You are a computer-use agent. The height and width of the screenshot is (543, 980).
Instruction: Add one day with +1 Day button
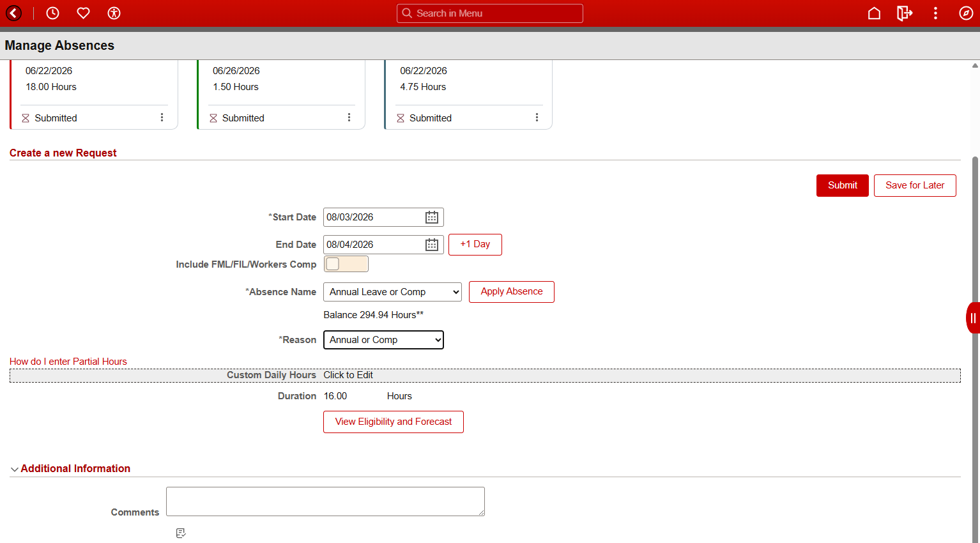475,245
